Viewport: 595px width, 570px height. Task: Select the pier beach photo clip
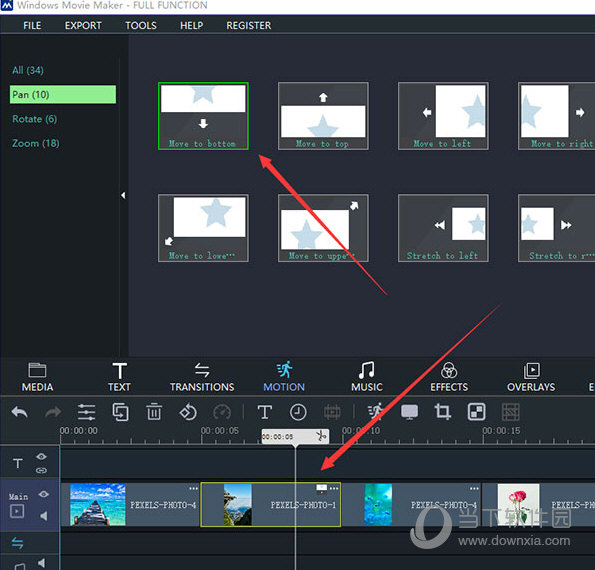click(130, 505)
